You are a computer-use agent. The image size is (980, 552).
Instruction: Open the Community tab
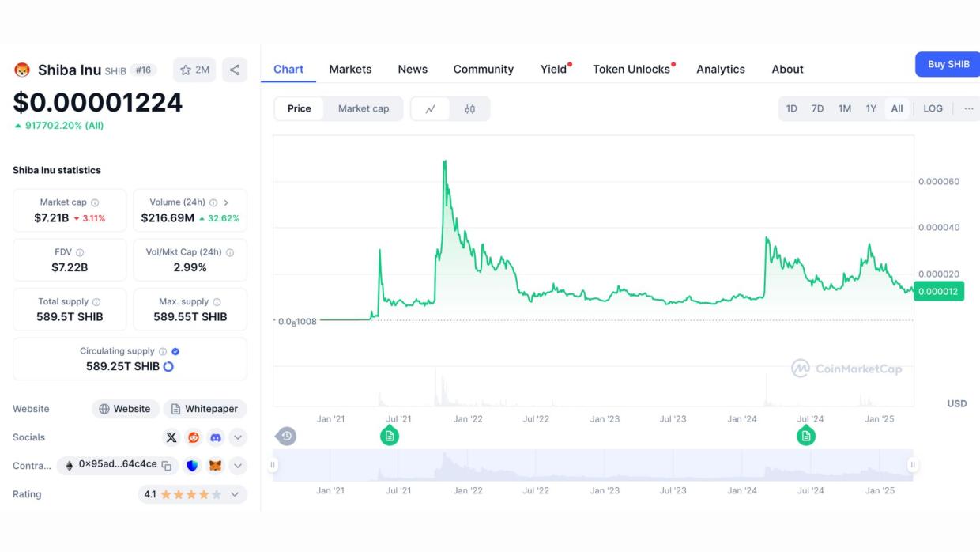[484, 70]
